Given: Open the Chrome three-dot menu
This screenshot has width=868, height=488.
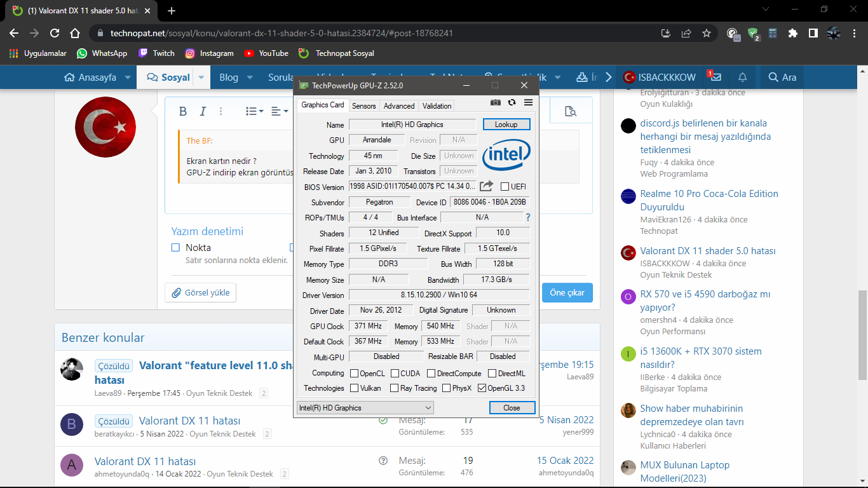Looking at the screenshot, I should [855, 33].
